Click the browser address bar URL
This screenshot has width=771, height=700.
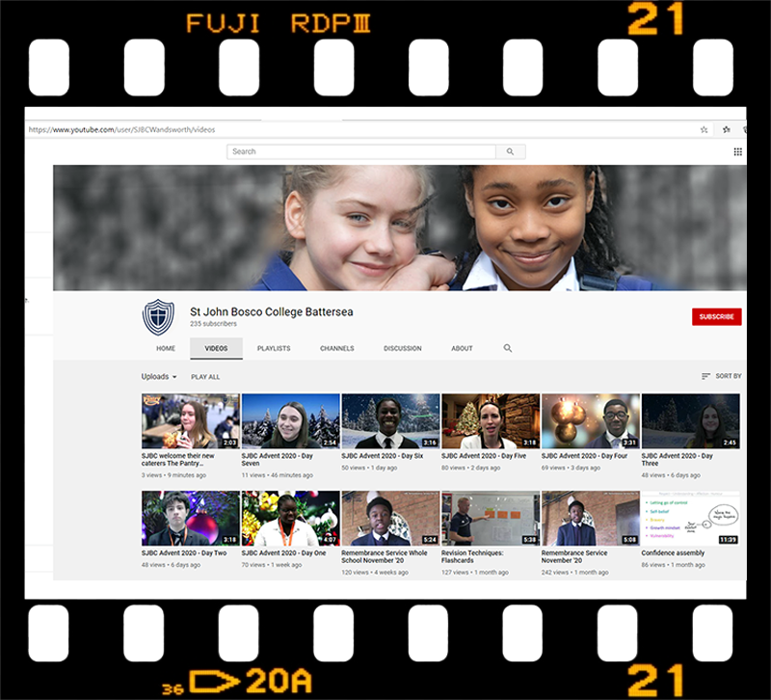click(x=121, y=130)
